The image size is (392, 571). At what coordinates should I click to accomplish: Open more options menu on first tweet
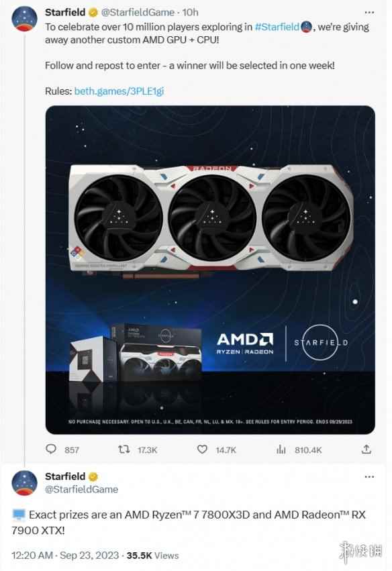pyautogui.click(x=369, y=12)
